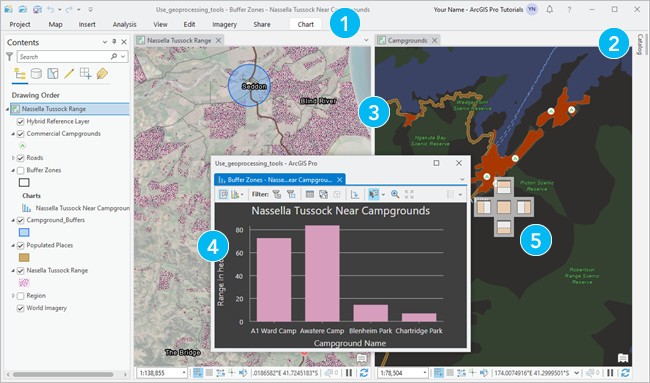650x383 pixels.
Task: Enable the Buffer Zones layer checkbox
Action: 20,170
